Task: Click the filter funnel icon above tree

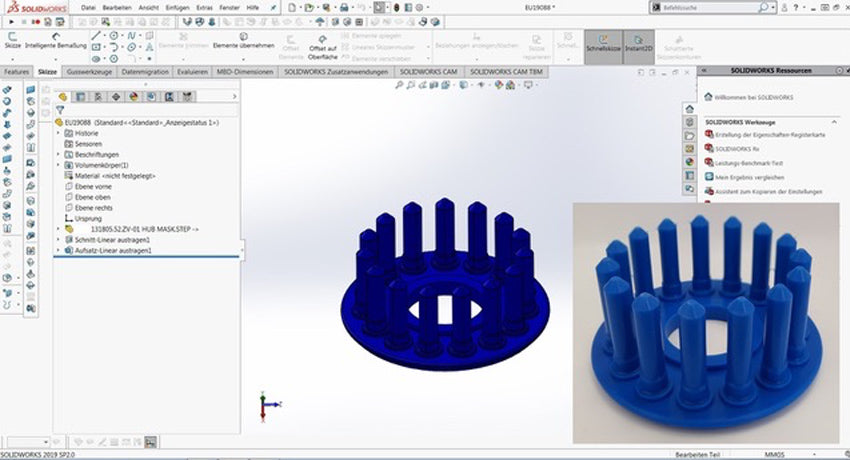Action: [61, 110]
